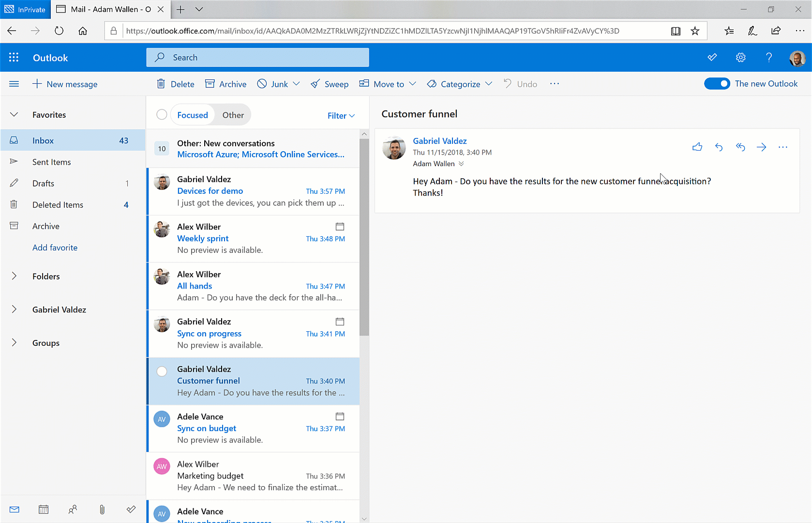812x523 pixels.
Task: Disable The new Outlook toggle
Action: 717,83
